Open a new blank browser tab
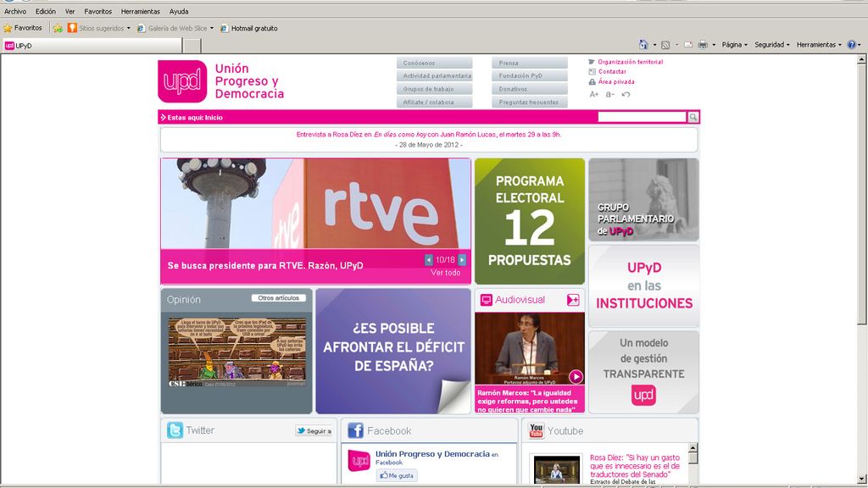Viewport: 868px width, 488px height. click(x=192, y=46)
